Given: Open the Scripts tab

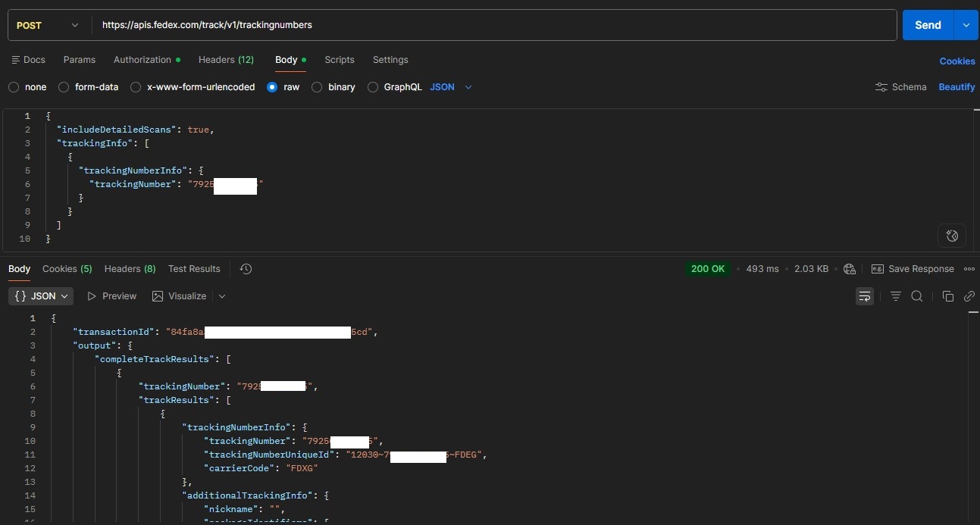Looking at the screenshot, I should 340,60.
